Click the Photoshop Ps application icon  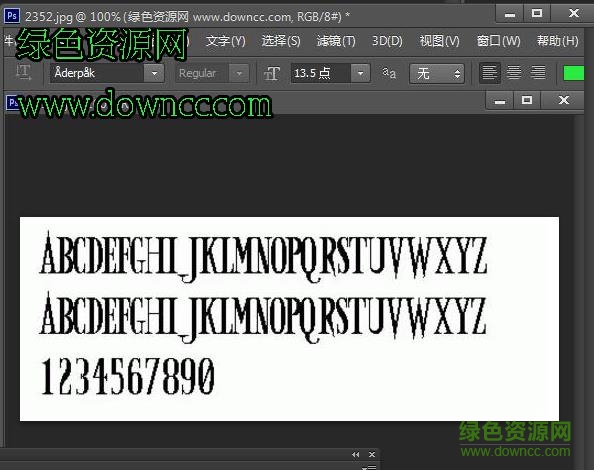tap(12, 16)
